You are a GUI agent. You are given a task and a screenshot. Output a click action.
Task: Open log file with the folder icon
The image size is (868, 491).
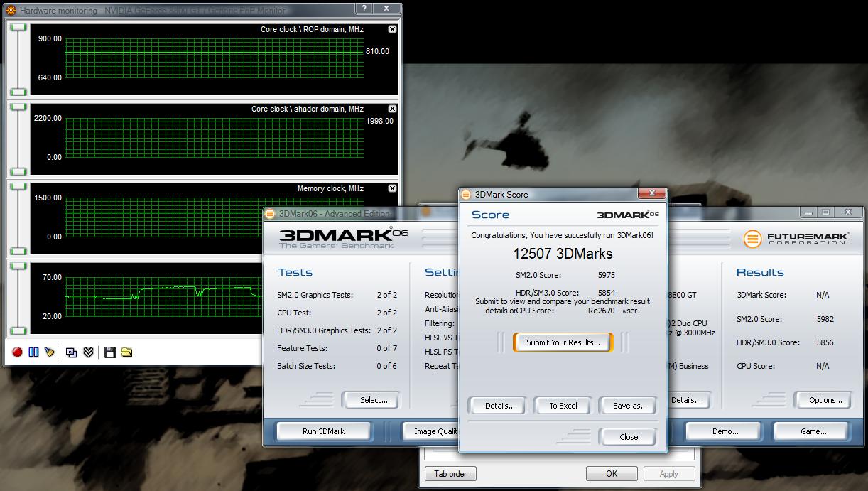[126, 352]
